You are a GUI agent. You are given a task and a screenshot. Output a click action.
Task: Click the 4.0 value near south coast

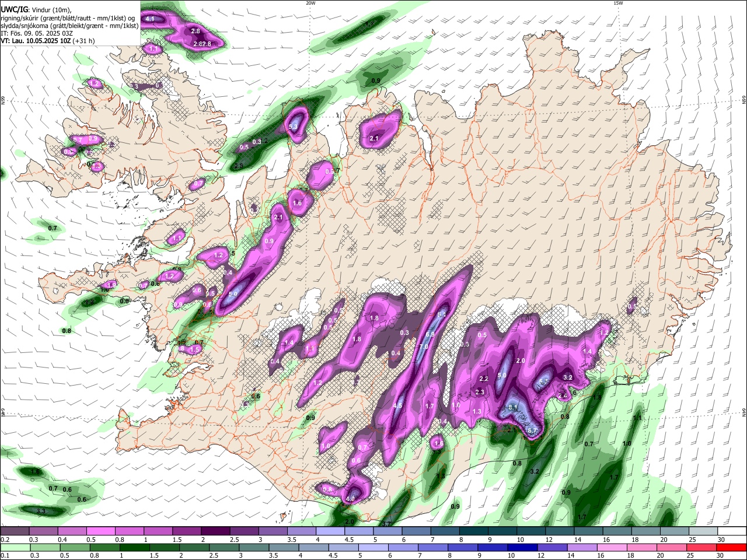[350, 499]
